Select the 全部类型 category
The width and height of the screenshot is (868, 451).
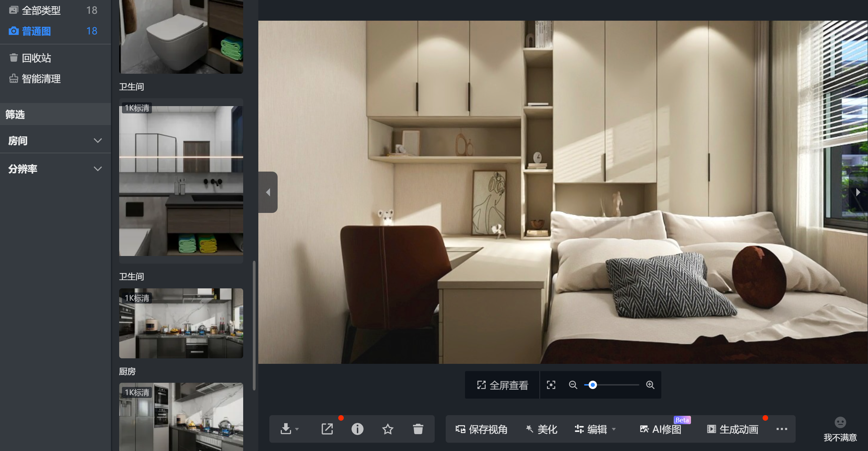click(x=41, y=10)
